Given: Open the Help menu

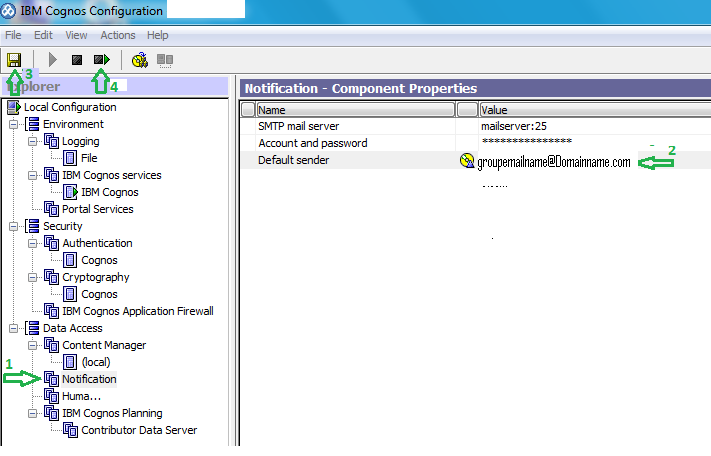Looking at the screenshot, I should [157, 35].
